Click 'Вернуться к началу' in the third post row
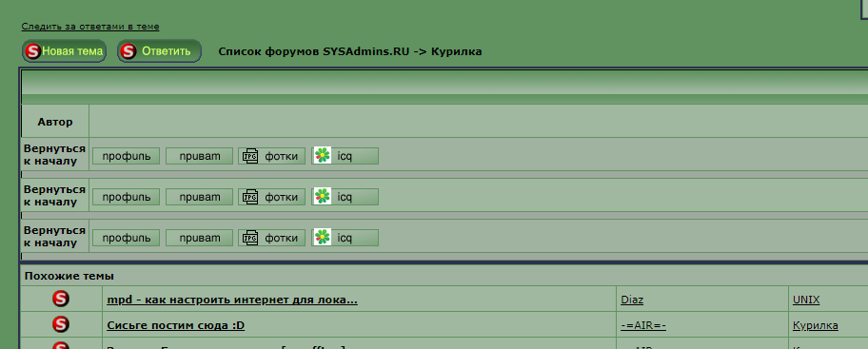 54,237
